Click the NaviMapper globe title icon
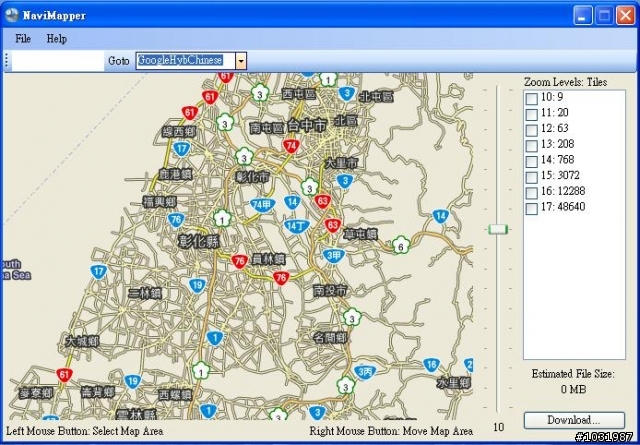 tap(12, 15)
